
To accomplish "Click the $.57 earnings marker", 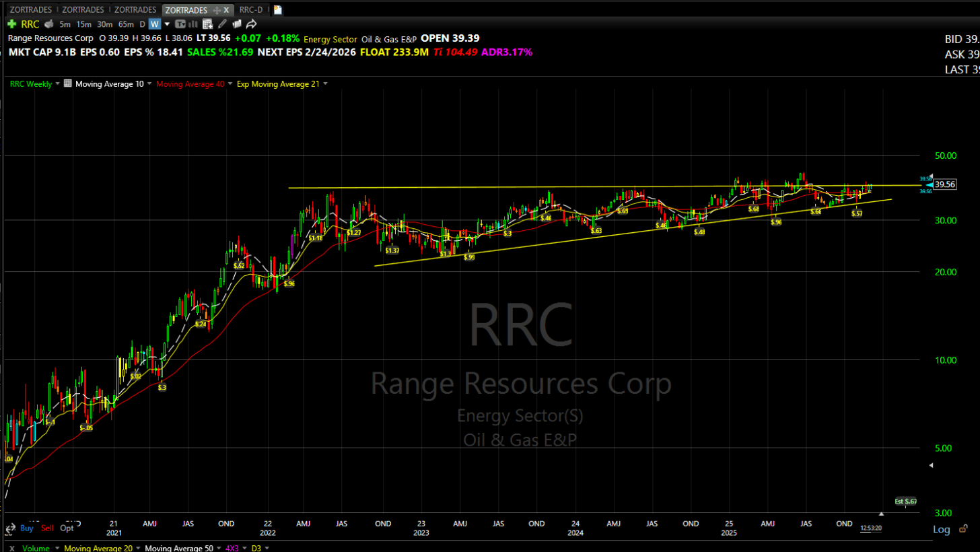I will click(x=857, y=213).
